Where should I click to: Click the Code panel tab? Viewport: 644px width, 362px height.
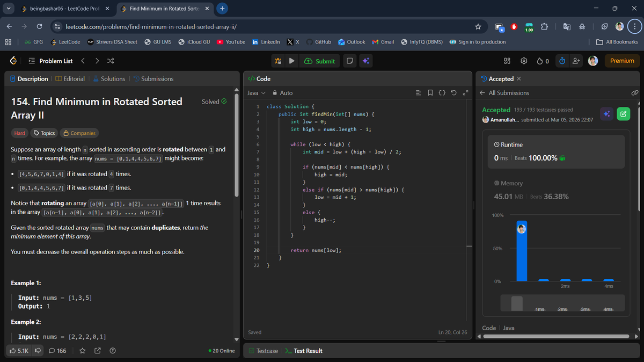(259, 78)
